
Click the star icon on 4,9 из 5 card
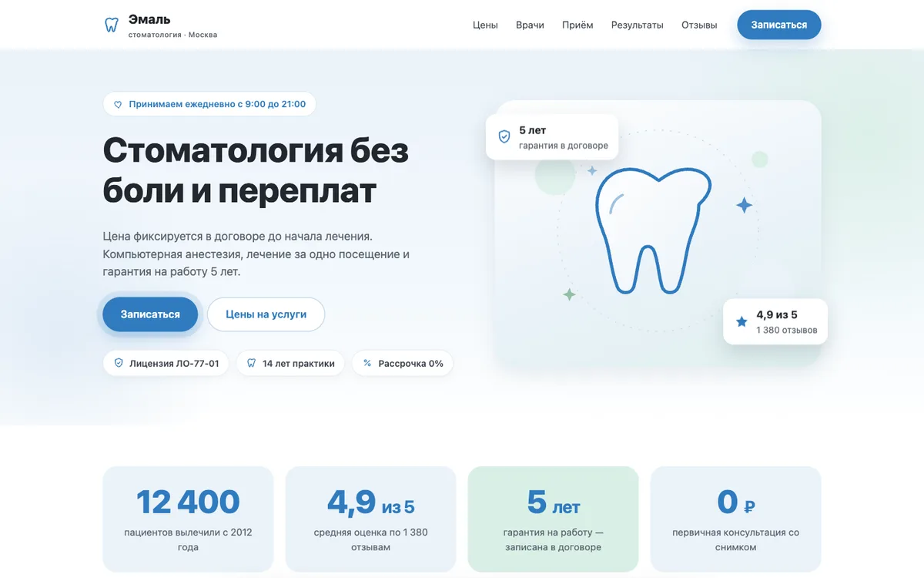(742, 321)
